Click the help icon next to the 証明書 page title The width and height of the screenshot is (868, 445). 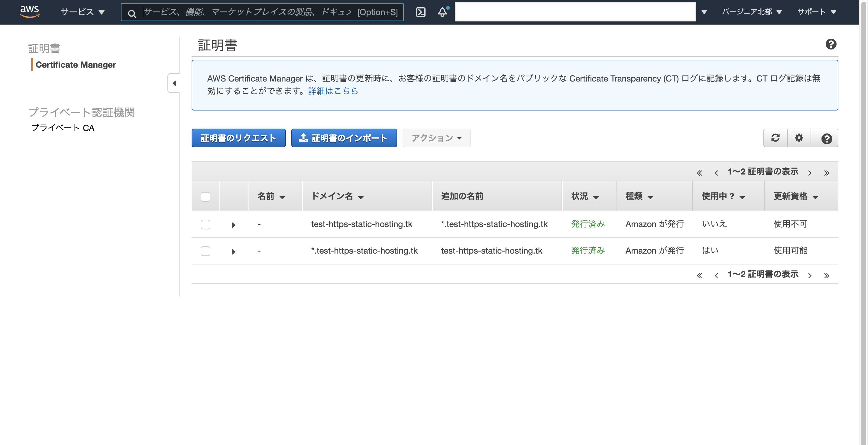pyautogui.click(x=831, y=44)
